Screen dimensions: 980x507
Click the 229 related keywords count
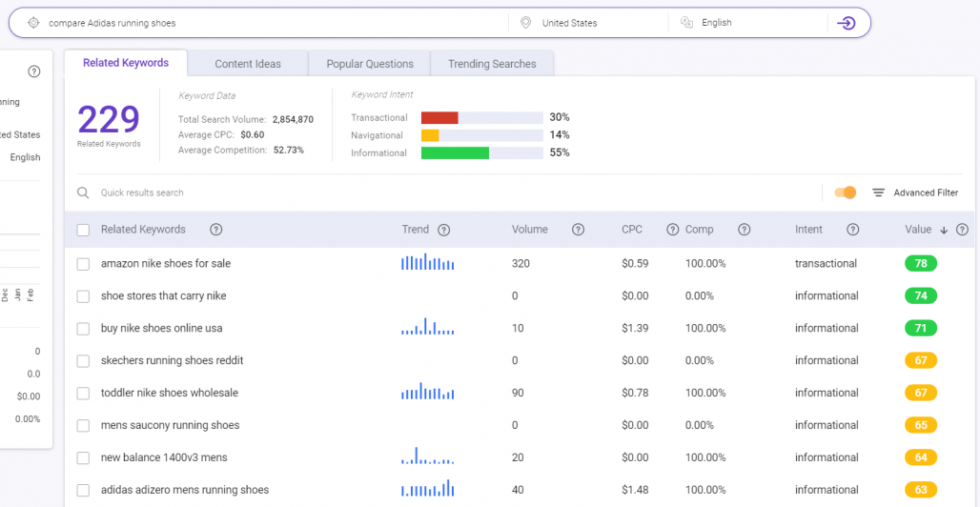point(109,119)
